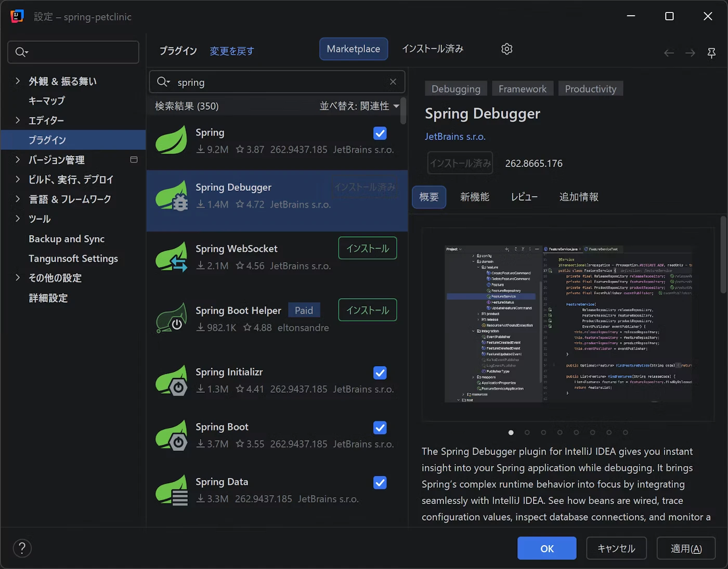Click the first screenshot carousel dot
Image resolution: width=728 pixels, height=569 pixels.
point(511,432)
